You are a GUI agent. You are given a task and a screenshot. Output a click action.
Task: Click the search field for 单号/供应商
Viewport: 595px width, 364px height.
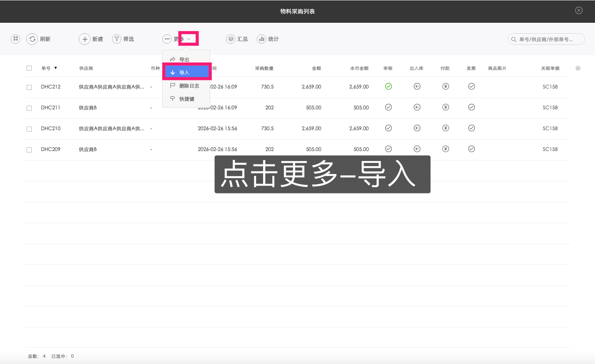(x=546, y=39)
